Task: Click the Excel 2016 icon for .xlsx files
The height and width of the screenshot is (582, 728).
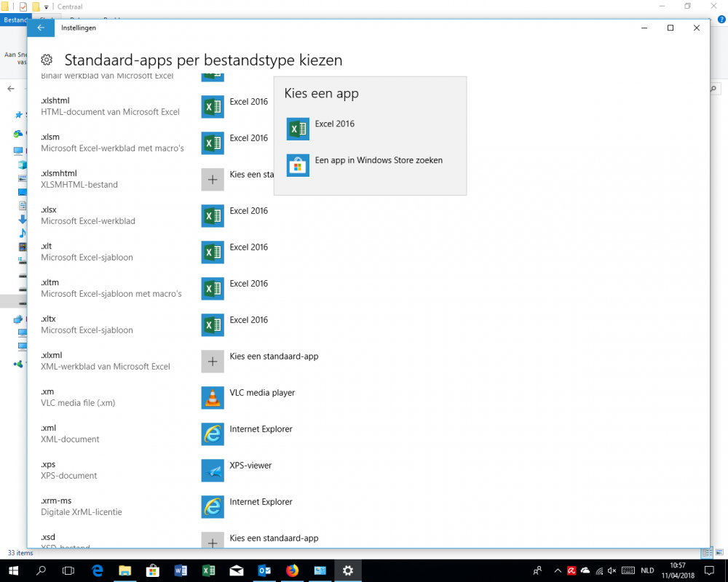Action: click(x=212, y=216)
